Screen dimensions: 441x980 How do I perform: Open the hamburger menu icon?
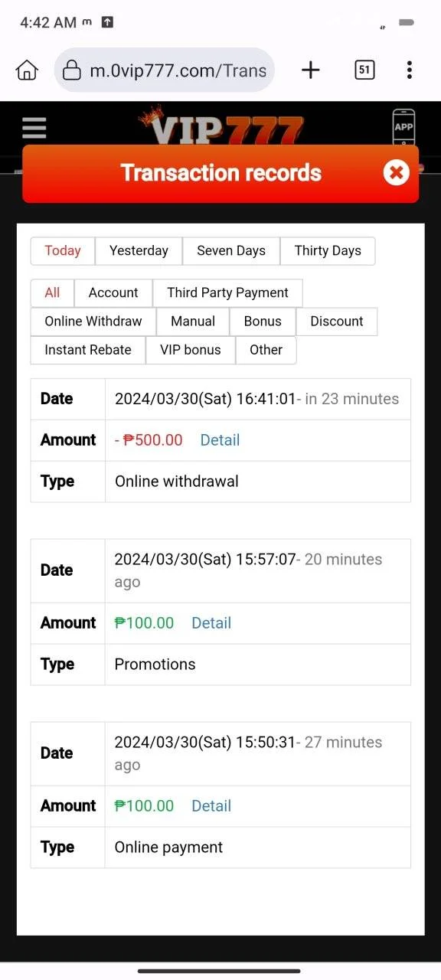[x=34, y=128]
